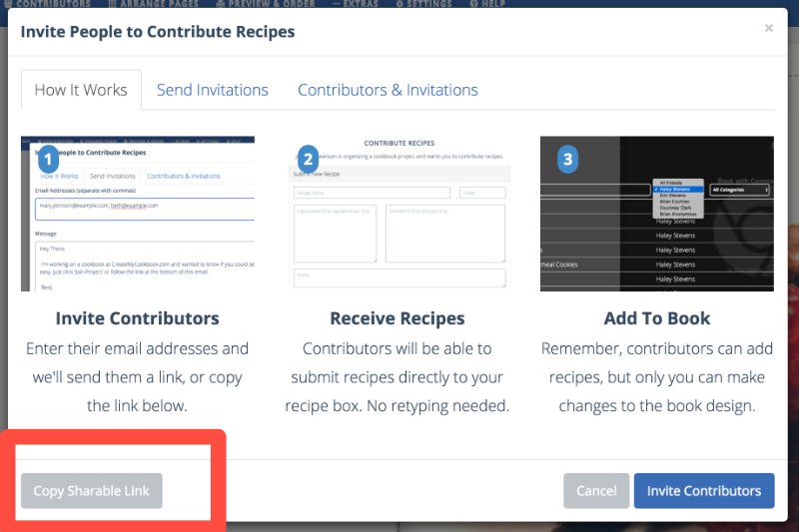
Task: Switch to the How It Works tab
Action: pos(81,90)
